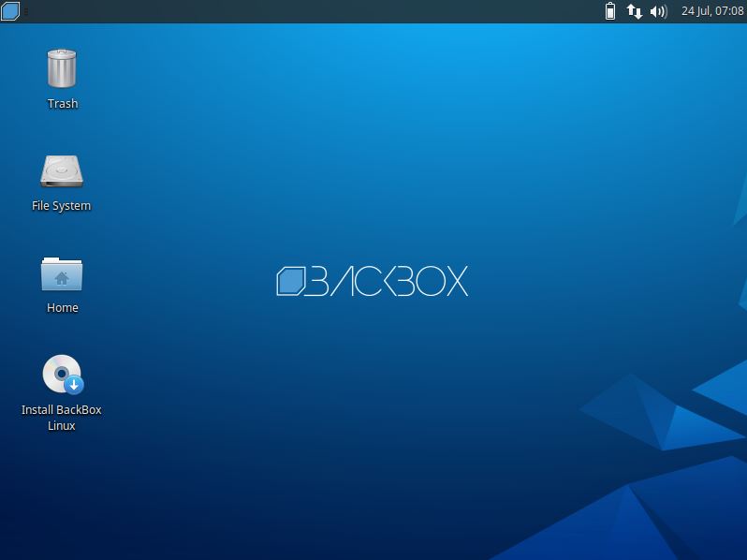The height and width of the screenshot is (560, 747).
Task: Click the volume speaker icon
Action: point(658,11)
